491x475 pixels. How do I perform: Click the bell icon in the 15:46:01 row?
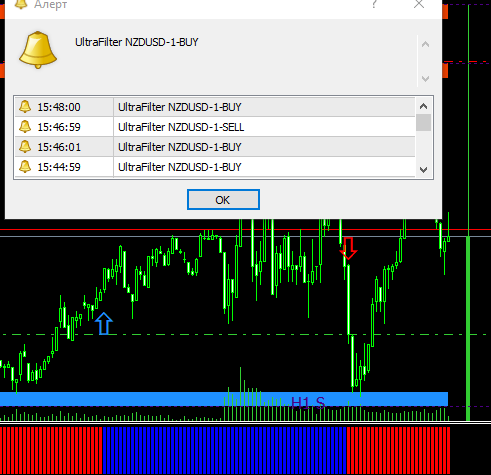pyautogui.click(x=25, y=147)
